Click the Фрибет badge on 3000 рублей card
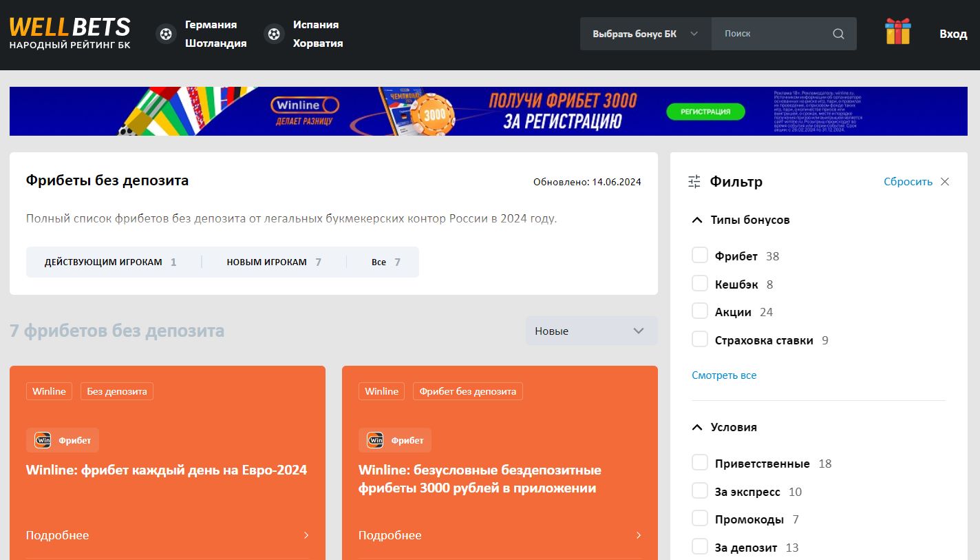The height and width of the screenshot is (560, 980). click(x=395, y=440)
